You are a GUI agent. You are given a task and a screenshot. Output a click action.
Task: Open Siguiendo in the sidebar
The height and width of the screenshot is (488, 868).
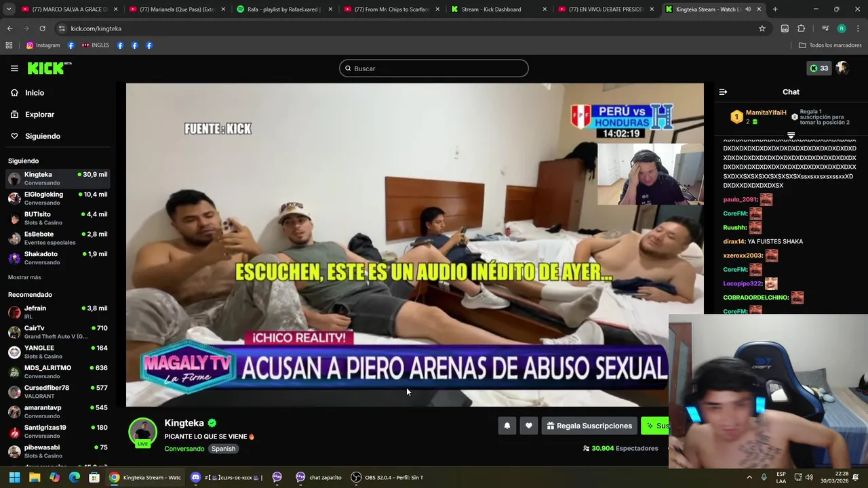pos(57,136)
